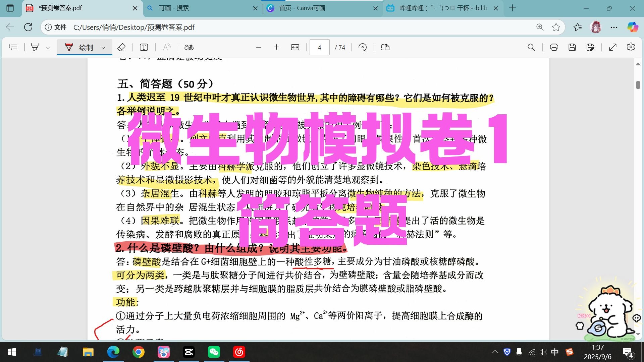Viewport: 644px width, 362px height.
Task: Click the read aloud icon
Action: (x=167, y=47)
